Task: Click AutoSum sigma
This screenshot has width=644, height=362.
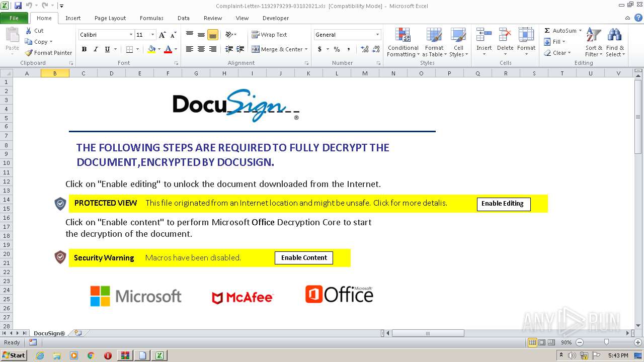Action: 547,31
